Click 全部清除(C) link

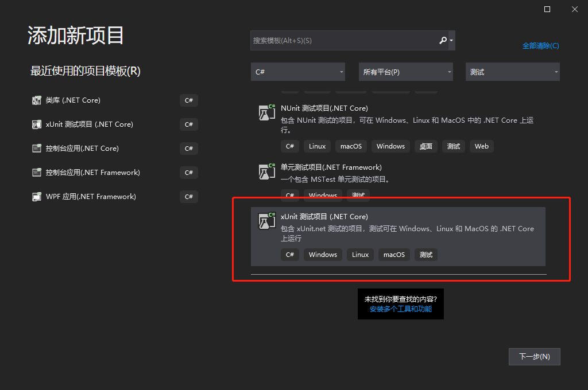click(540, 46)
